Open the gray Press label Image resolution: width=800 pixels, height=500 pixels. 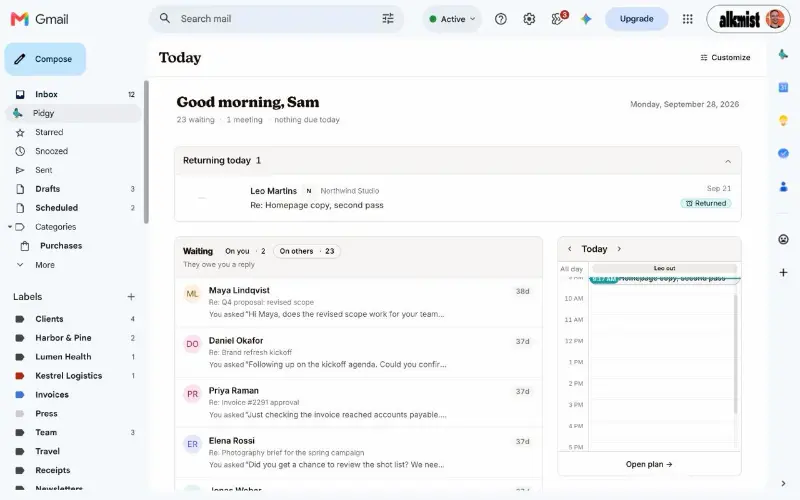click(74, 413)
